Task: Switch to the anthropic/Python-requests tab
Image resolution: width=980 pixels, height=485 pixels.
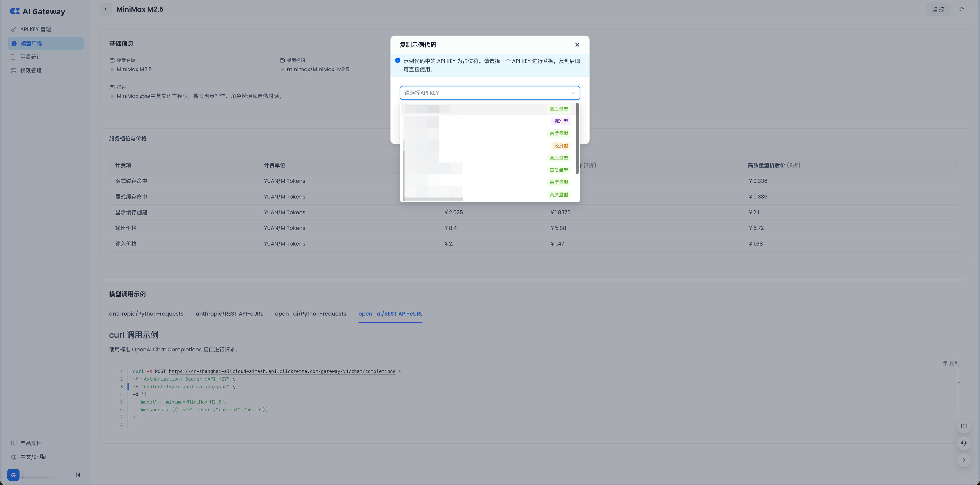Action: click(146, 314)
